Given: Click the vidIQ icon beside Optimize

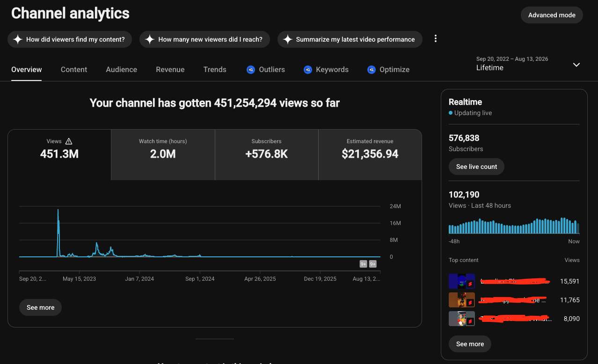Looking at the screenshot, I should tap(371, 69).
